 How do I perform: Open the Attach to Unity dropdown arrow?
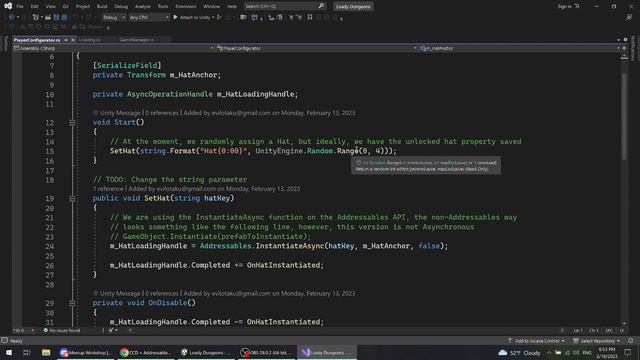[213, 18]
